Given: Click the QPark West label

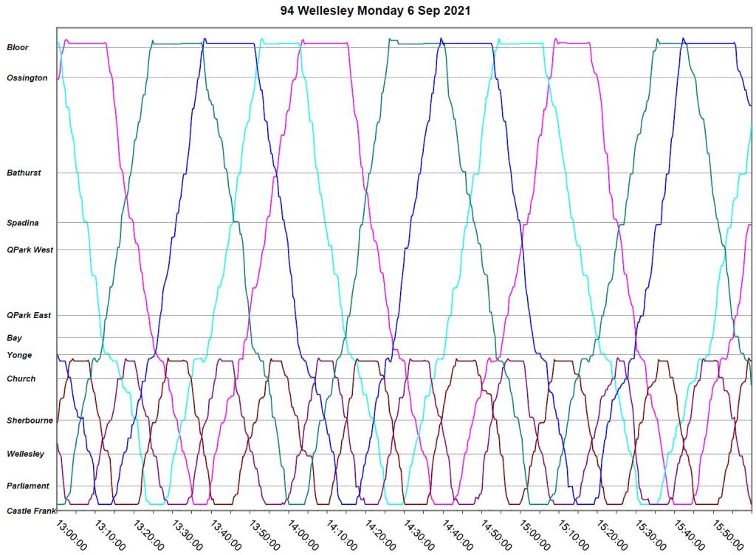Looking at the screenshot, I should 30,249.
